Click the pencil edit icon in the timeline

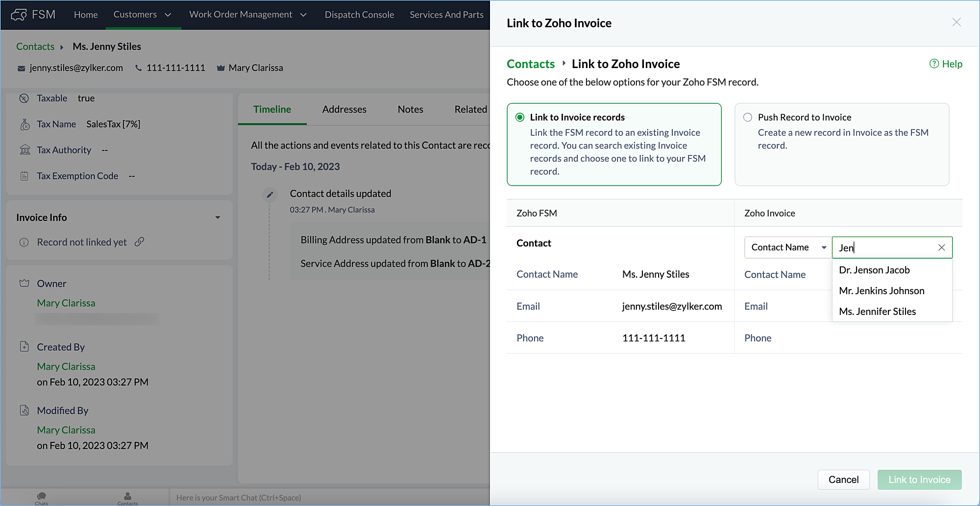(x=269, y=194)
